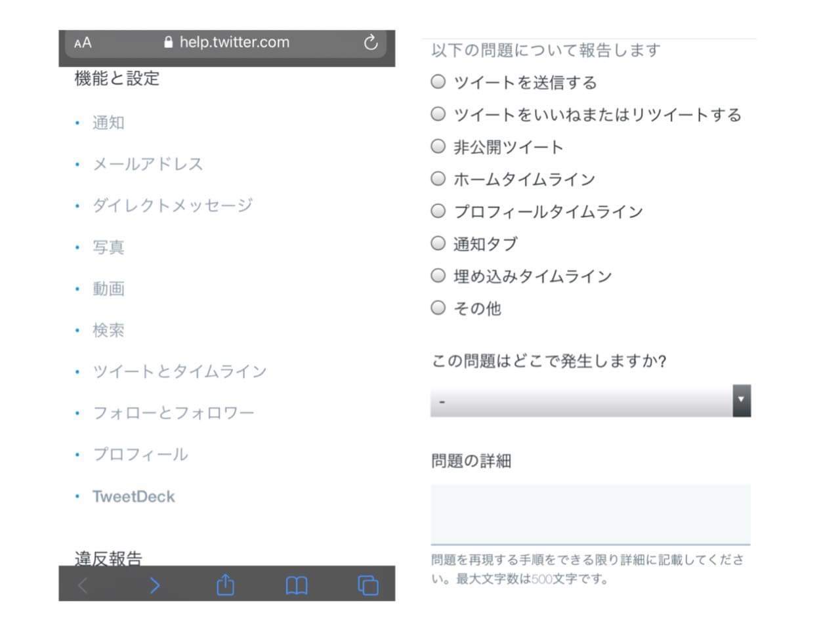Open the 検索 help link

(x=108, y=330)
